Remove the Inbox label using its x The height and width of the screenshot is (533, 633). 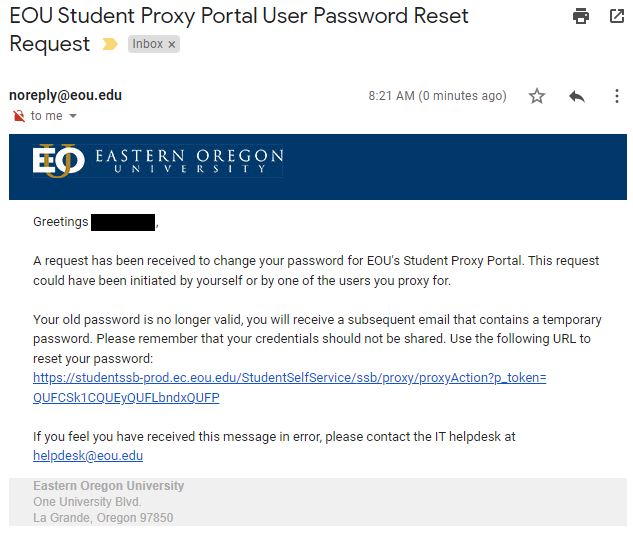[x=172, y=45]
